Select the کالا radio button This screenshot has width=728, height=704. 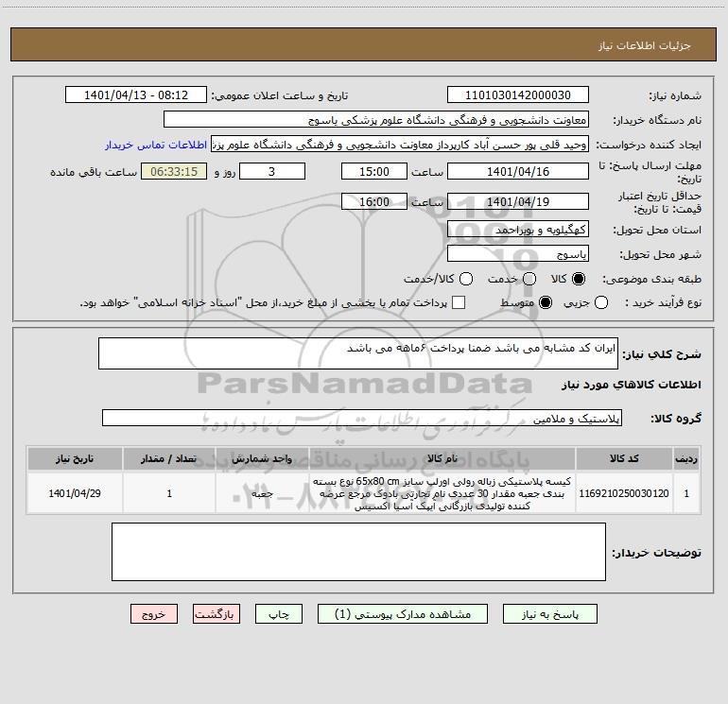pyautogui.click(x=579, y=279)
